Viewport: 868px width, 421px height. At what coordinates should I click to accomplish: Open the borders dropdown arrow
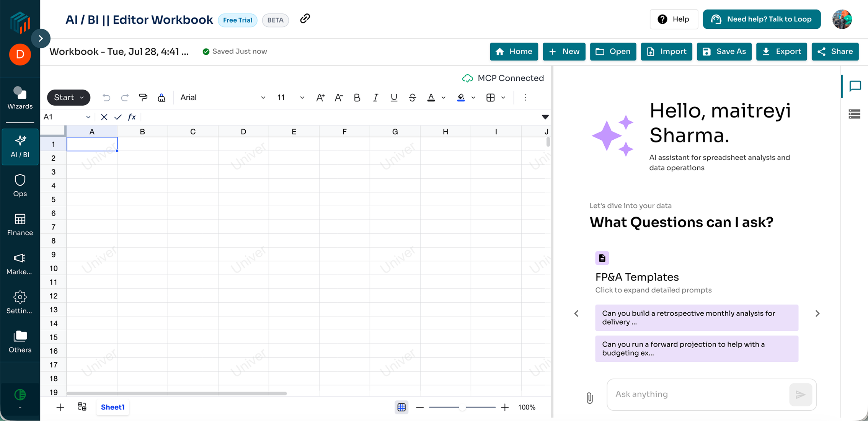pyautogui.click(x=503, y=98)
